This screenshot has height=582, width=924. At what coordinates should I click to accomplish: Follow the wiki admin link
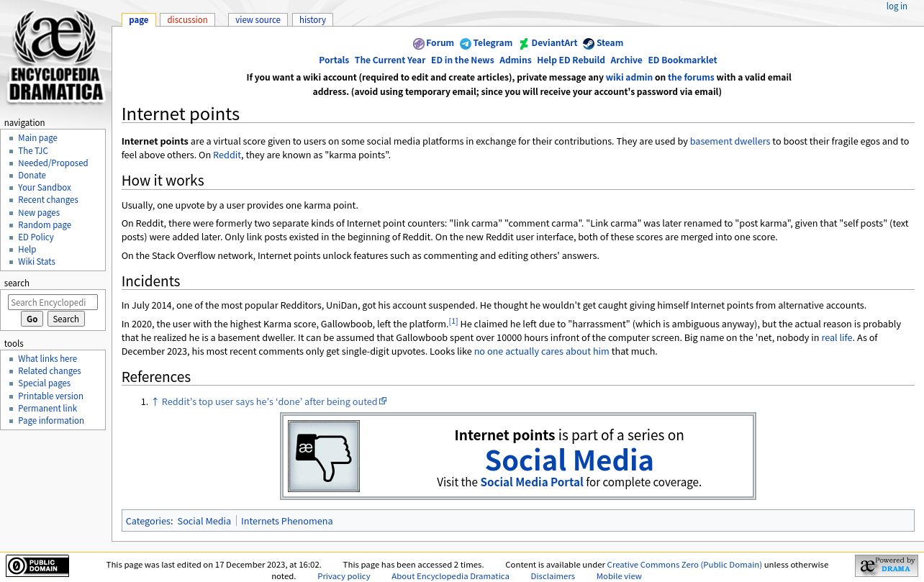(x=629, y=78)
